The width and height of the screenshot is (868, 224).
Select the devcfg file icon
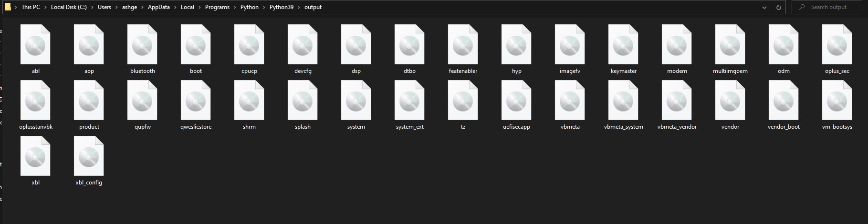coord(303,45)
